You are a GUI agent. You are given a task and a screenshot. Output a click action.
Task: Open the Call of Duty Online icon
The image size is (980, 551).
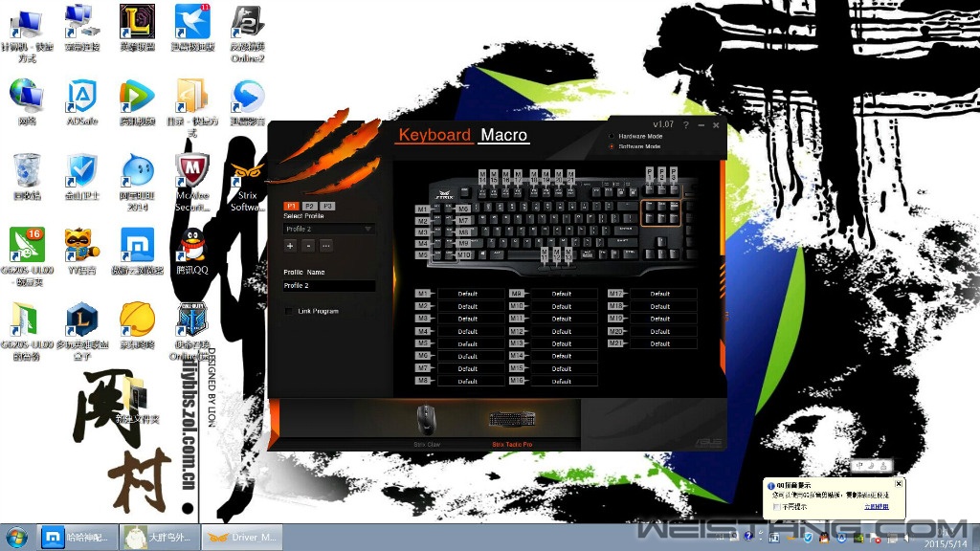point(192,331)
